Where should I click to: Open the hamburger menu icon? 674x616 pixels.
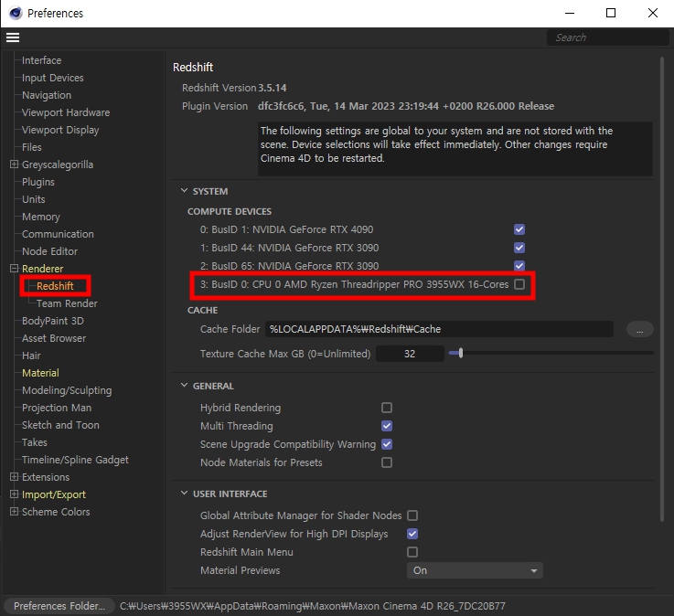(x=13, y=37)
